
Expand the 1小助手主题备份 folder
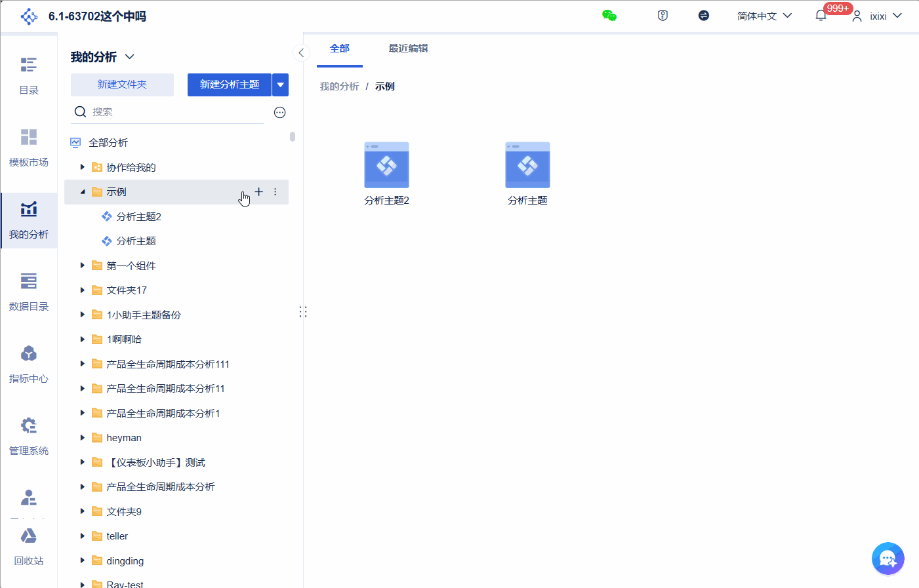83,315
